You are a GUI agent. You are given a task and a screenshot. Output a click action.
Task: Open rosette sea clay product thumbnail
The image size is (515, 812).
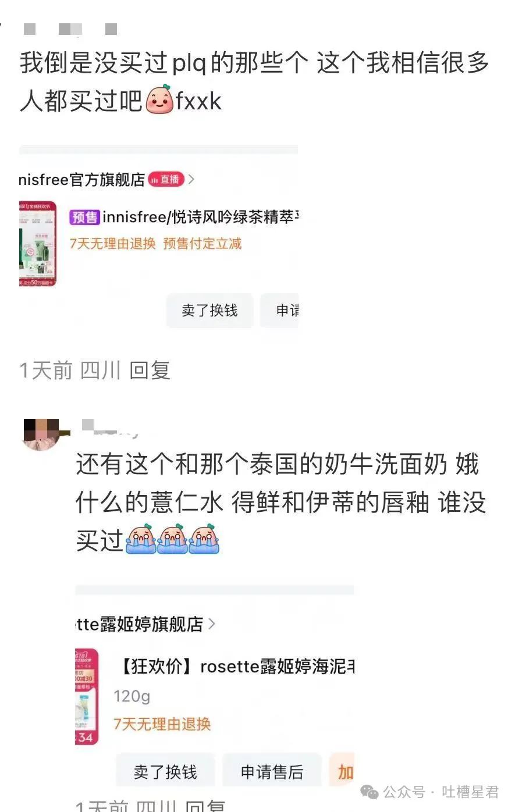87,697
